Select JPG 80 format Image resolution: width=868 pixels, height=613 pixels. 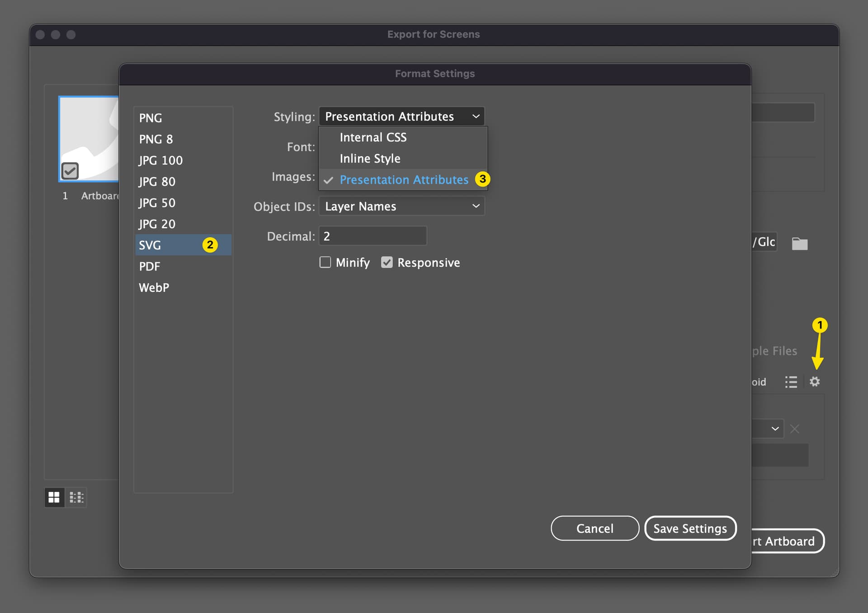(x=183, y=182)
